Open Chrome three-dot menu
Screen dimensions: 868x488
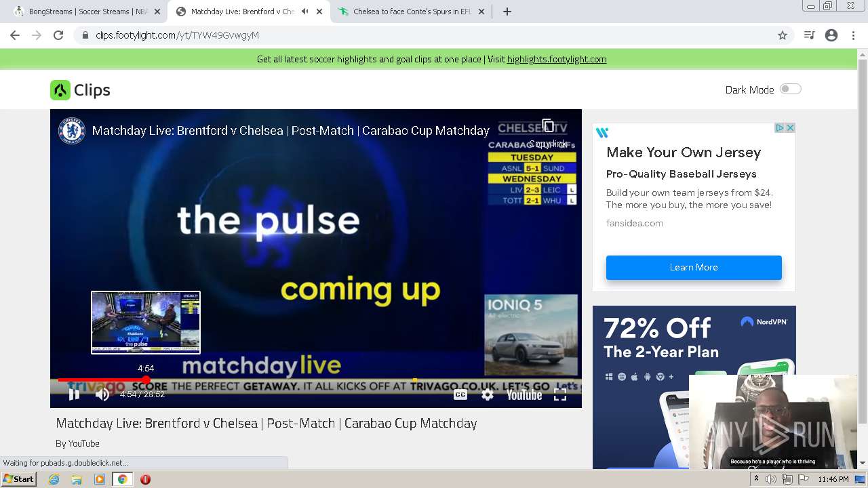click(853, 35)
